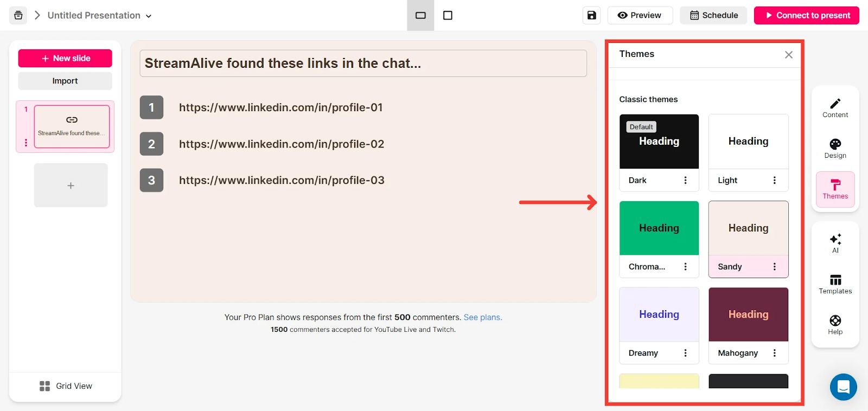Click Connect to present button
868x411 pixels.
806,15
